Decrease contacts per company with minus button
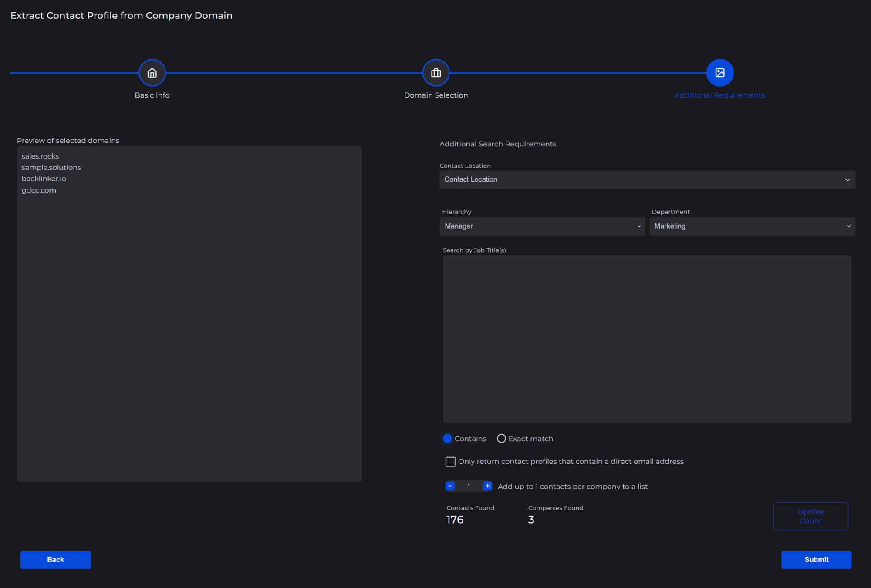The image size is (871, 588). [x=450, y=486]
